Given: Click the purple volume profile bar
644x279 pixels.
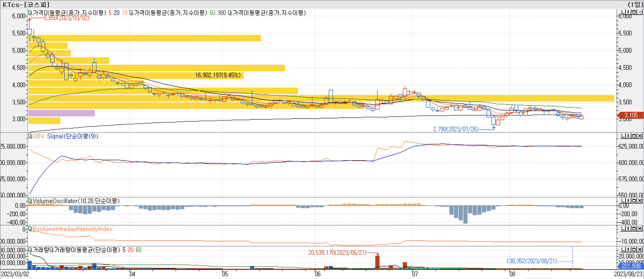Looking at the screenshot, I should coord(61,113).
